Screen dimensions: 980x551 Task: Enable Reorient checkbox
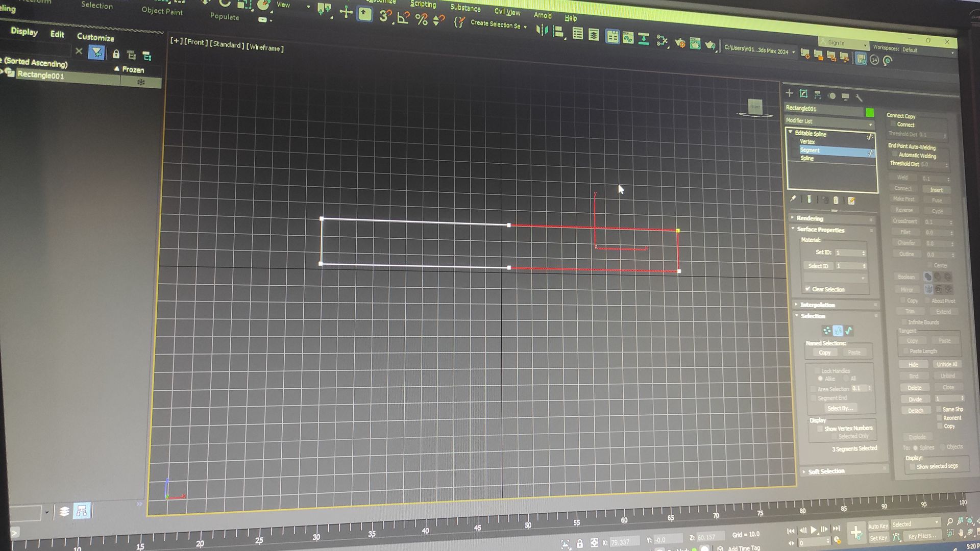click(939, 417)
